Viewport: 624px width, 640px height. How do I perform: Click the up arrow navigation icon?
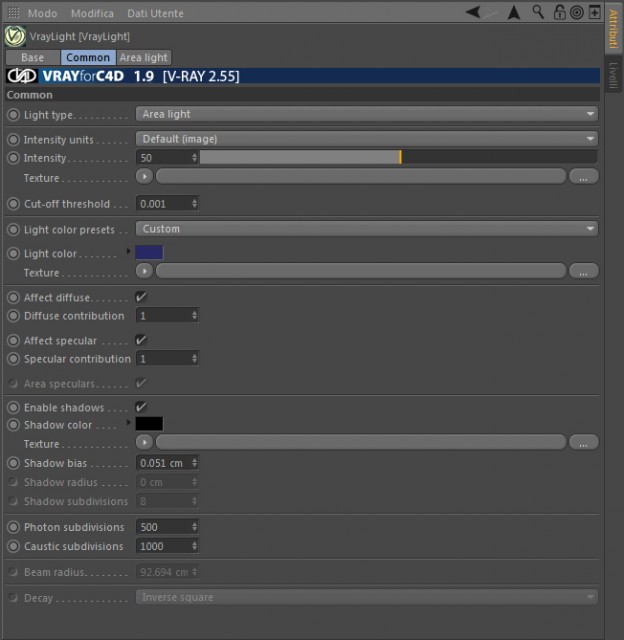[514, 12]
